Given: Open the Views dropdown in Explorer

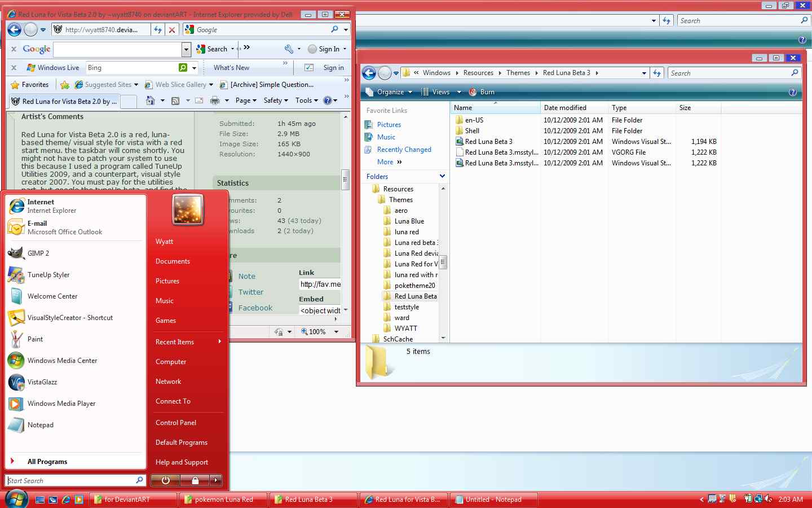Looking at the screenshot, I should [459, 92].
